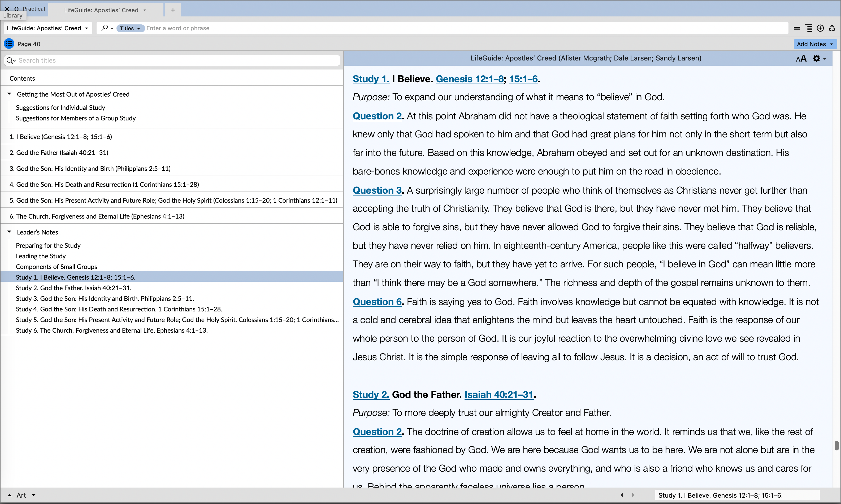Click the two-line equals icon in toolbar

[x=797, y=28]
